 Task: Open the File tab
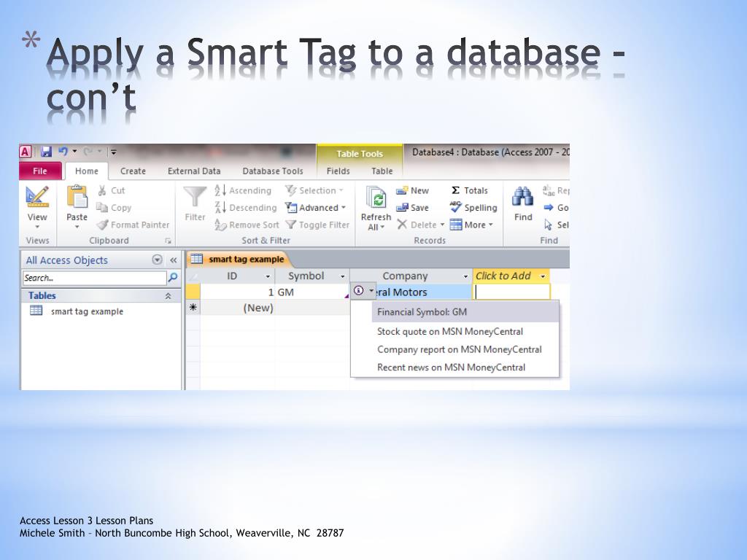coord(40,171)
